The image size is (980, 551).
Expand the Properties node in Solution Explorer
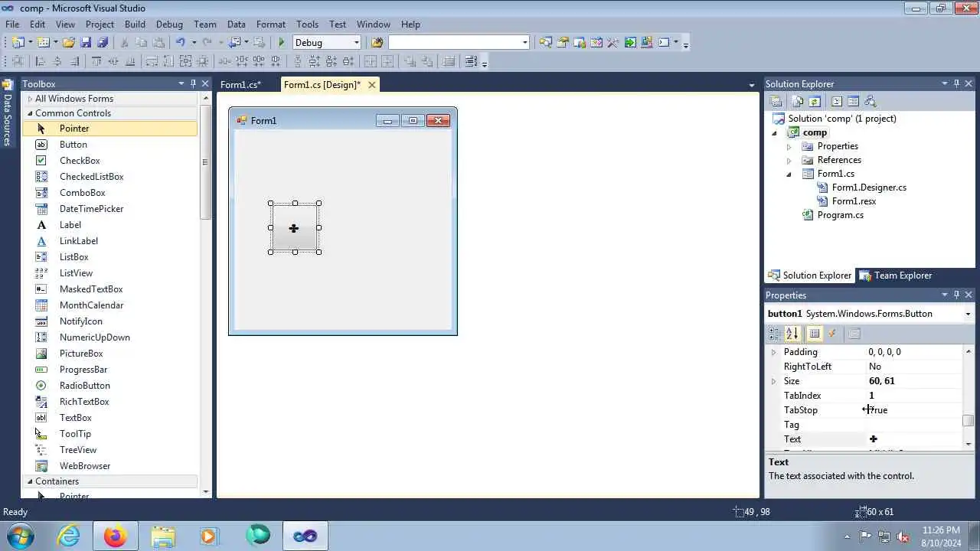click(789, 146)
